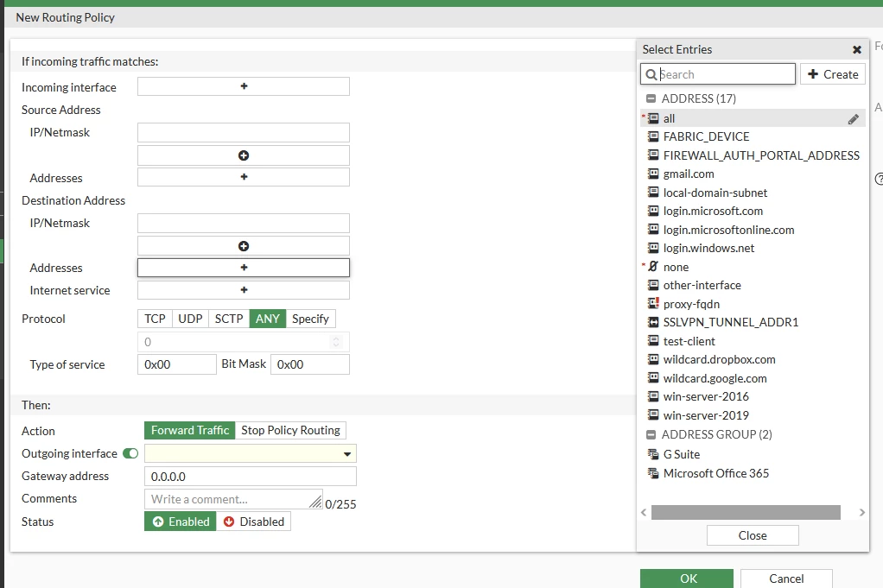Click the Comments text area
Image resolution: width=883 pixels, height=588 pixels.
coord(233,499)
